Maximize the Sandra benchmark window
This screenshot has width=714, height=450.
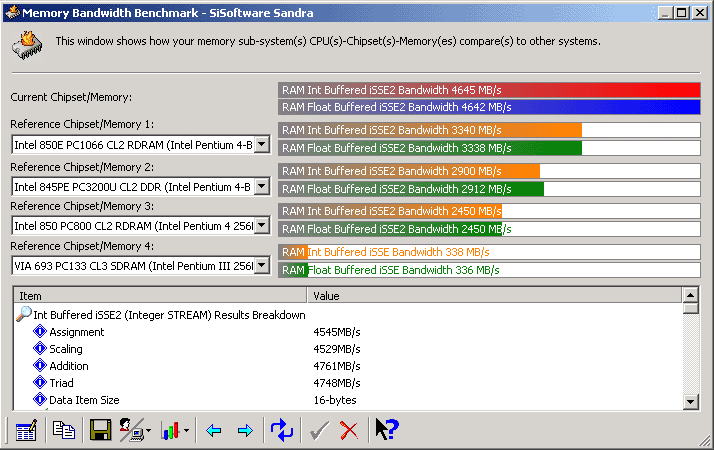click(682, 13)
